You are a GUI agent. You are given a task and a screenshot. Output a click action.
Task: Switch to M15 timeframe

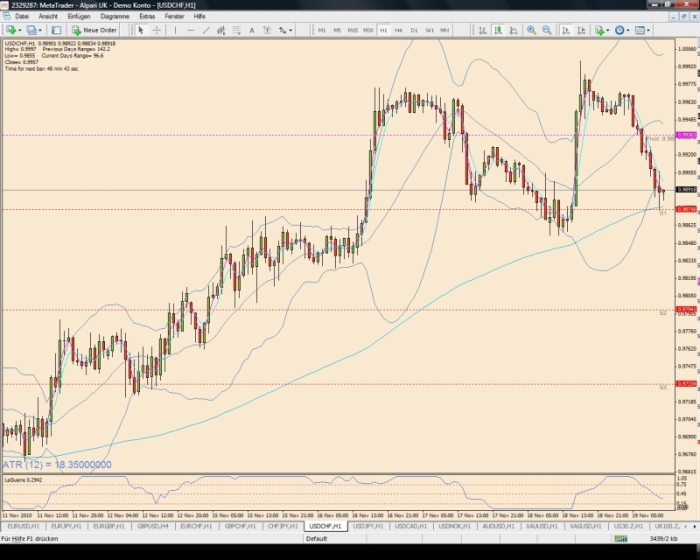(x=353, y=30)
